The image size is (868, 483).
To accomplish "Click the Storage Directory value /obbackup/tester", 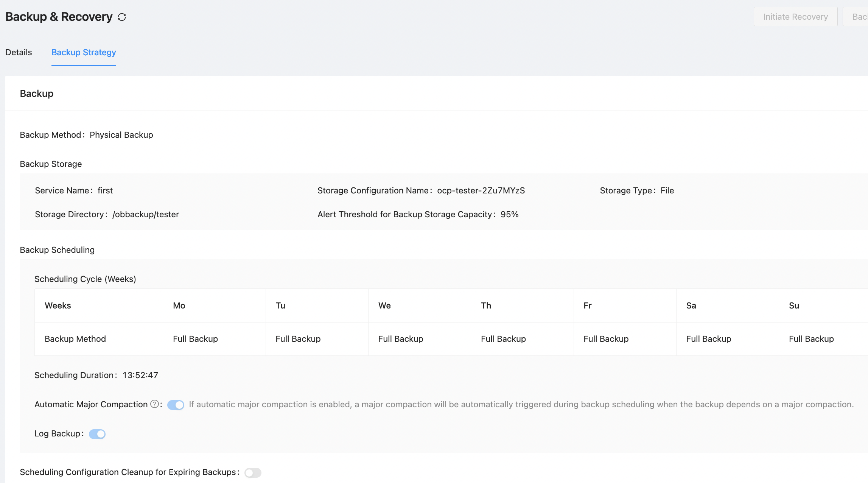I will (146, 214).
